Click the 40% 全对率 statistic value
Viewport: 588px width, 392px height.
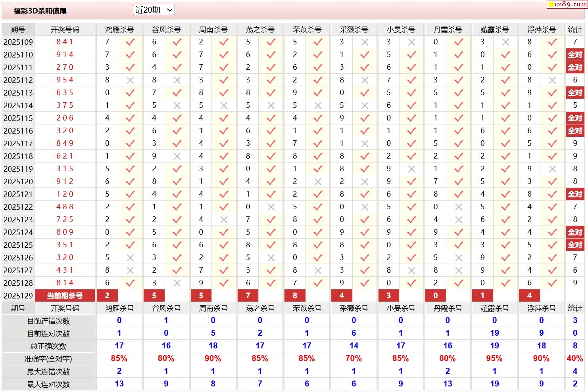click(575, 359)
